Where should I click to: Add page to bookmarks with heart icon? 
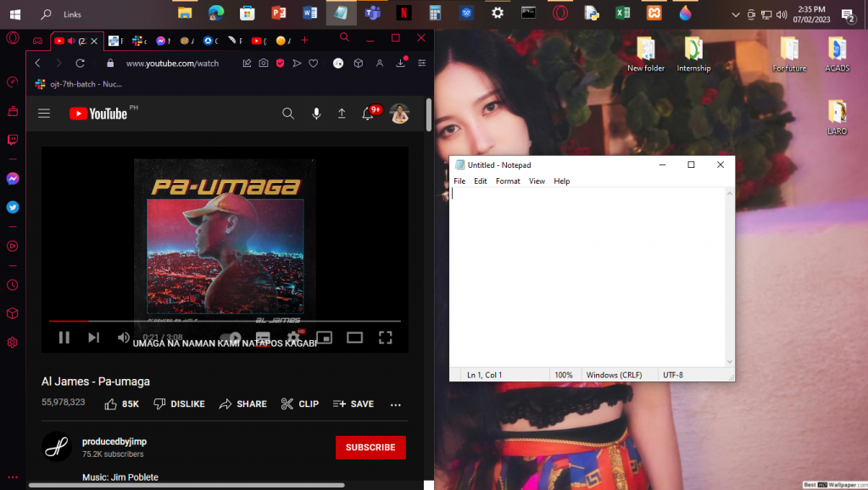pyautogui.click(x=314, y=63)
